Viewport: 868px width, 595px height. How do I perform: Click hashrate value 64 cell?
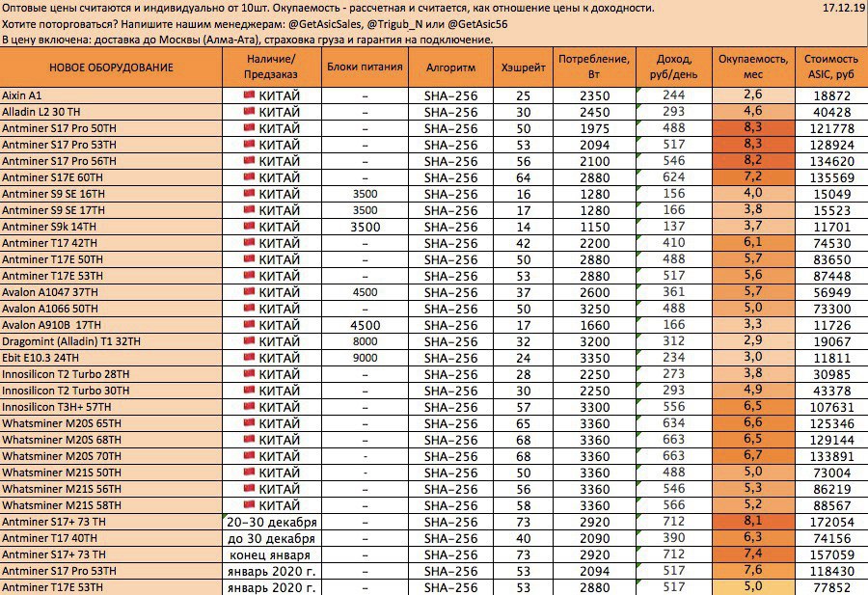pos(523,177)
